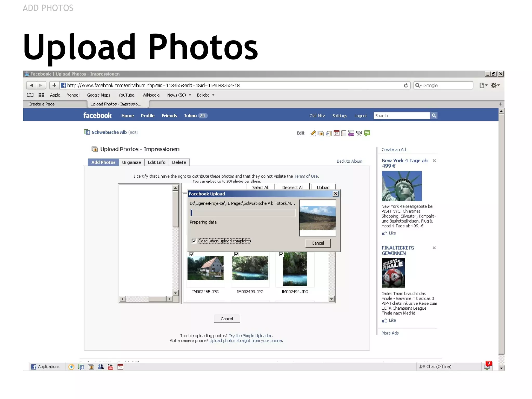This screenshot has width=532, height=399.
Task: Click the orange circular app icon in bottom bar
Action: (x=71, y=367)
